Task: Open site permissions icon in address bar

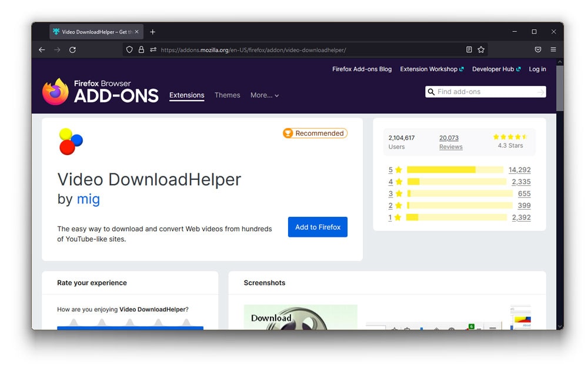Action: click(153, 50)
